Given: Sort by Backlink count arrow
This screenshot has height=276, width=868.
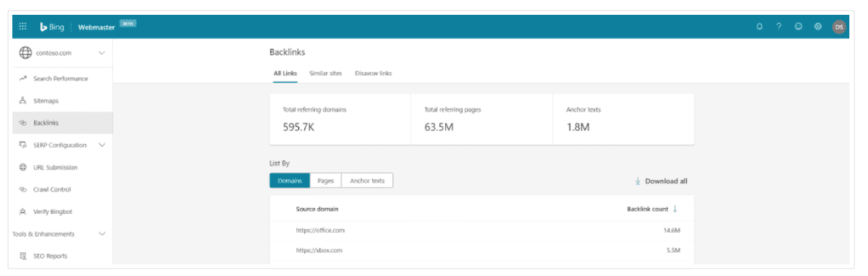Looking at the screenshot, I should coord(675,209).
